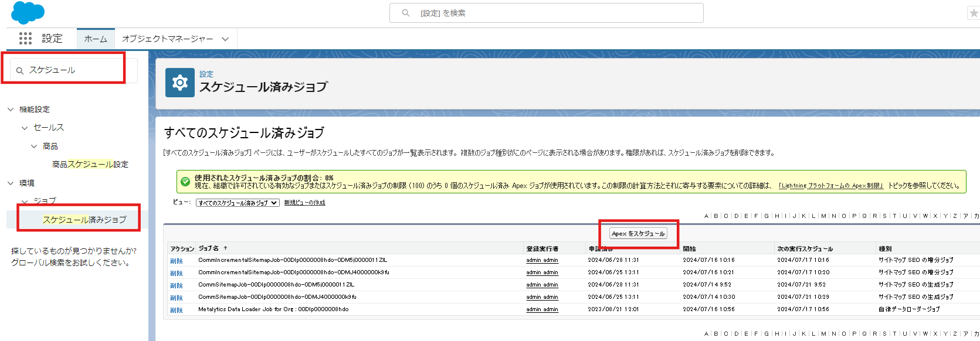The height and width of the screenshot is (341, 980).
Task: Open the オブジェクトマネージャー tab dropdown arrow
Action: point(225,39)
